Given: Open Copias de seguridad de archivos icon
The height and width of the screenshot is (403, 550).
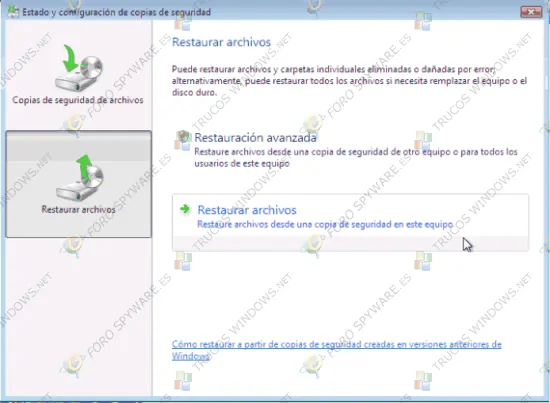Looking at the screenshot, I should [79, 67].
